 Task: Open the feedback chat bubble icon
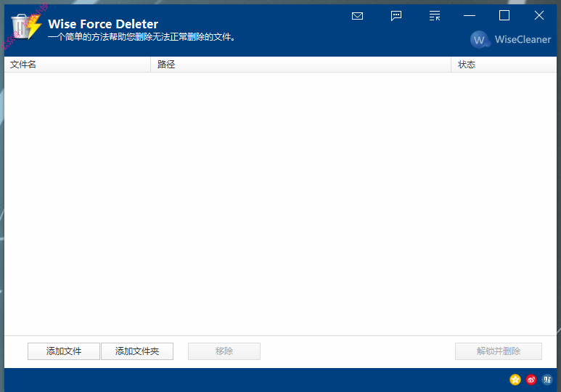(396, 16)
